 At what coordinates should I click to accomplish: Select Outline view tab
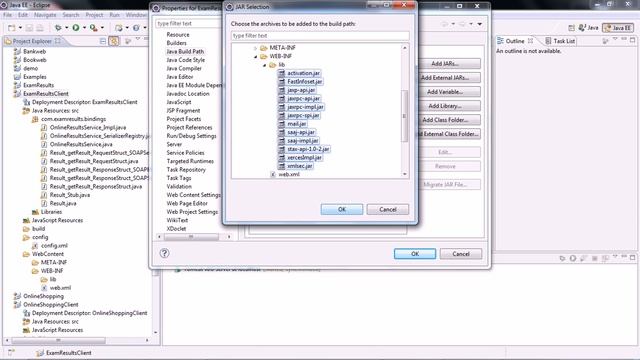pyautogui.click(x=515, y=41)
